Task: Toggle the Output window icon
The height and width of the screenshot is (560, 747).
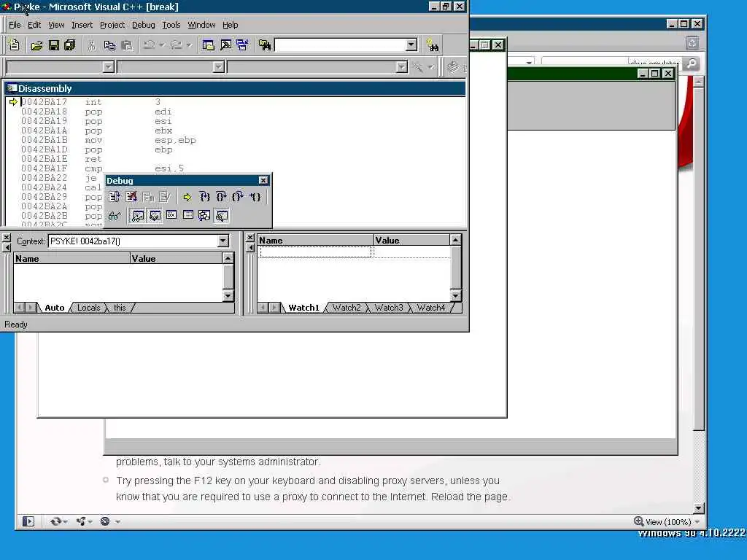Action: [225, 45]
